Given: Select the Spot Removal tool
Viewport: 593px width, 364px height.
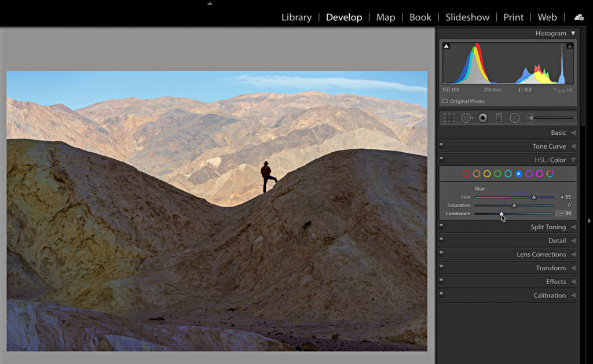Looking at the screenshot, I should [467, 118].
